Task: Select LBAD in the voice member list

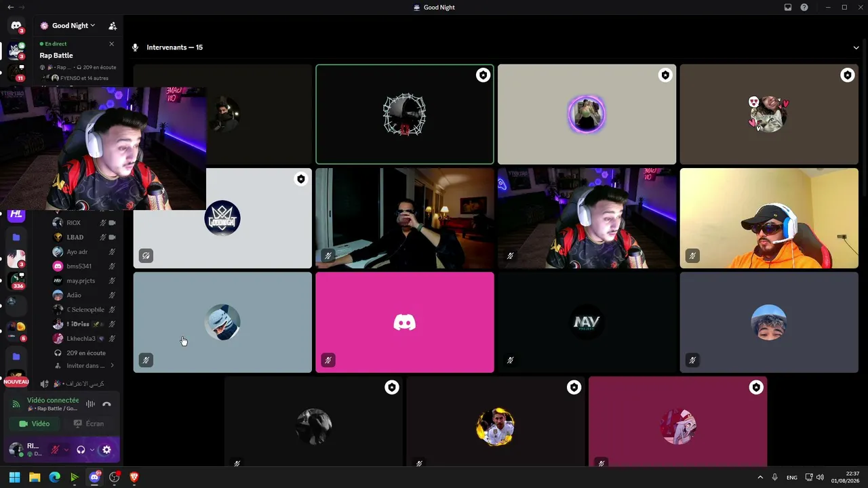Action: pyautogui.click(x=83, y=237)
